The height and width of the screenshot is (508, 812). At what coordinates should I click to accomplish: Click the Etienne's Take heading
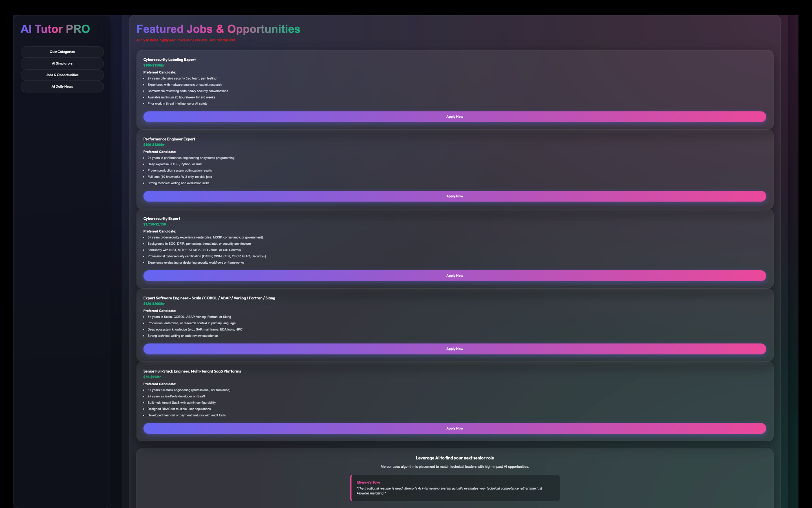tap(369, 482)
